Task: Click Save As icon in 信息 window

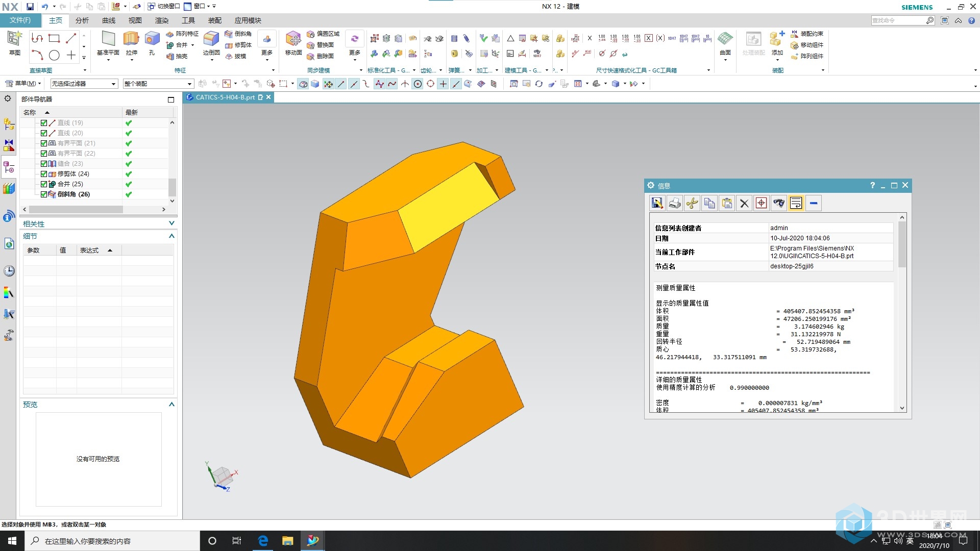Action: tap(657, 203)
